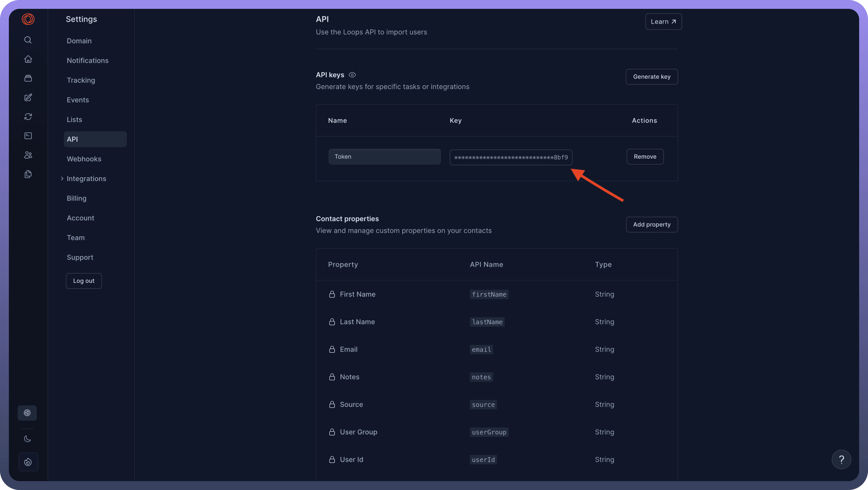This screenshot has width=868, height=490.
Task: Go to Home via house icon
Action: [x=28, y=59]
